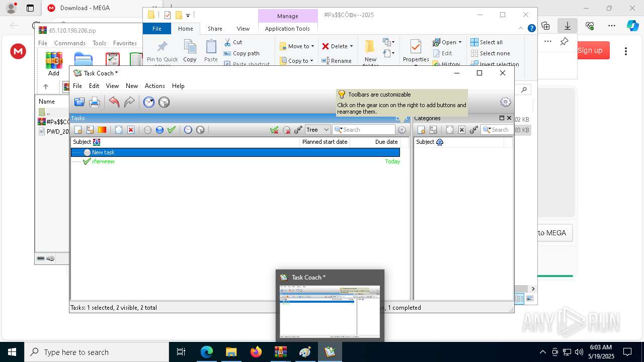Maximize the Categories panel

(502, 118)
